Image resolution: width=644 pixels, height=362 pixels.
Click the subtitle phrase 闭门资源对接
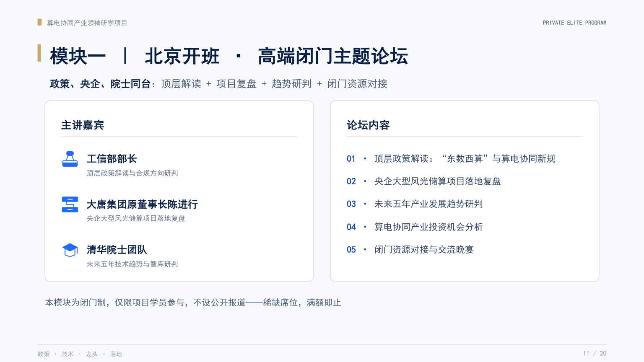357,84
